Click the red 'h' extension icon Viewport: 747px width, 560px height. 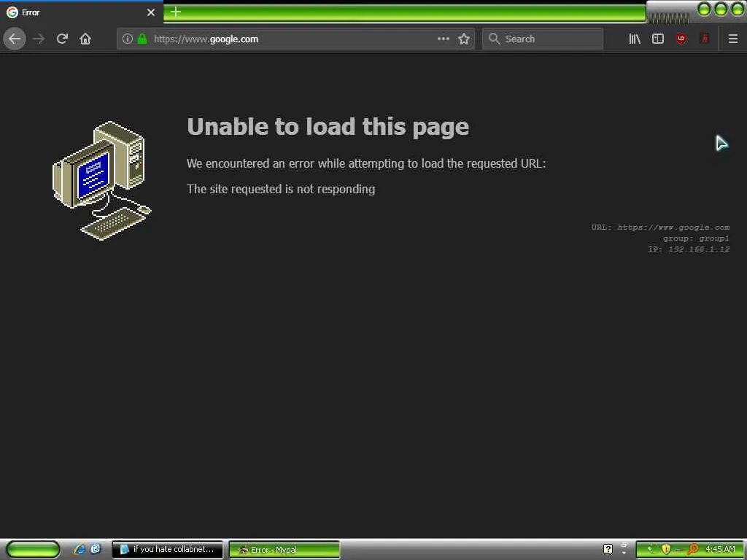click(705, 39)
